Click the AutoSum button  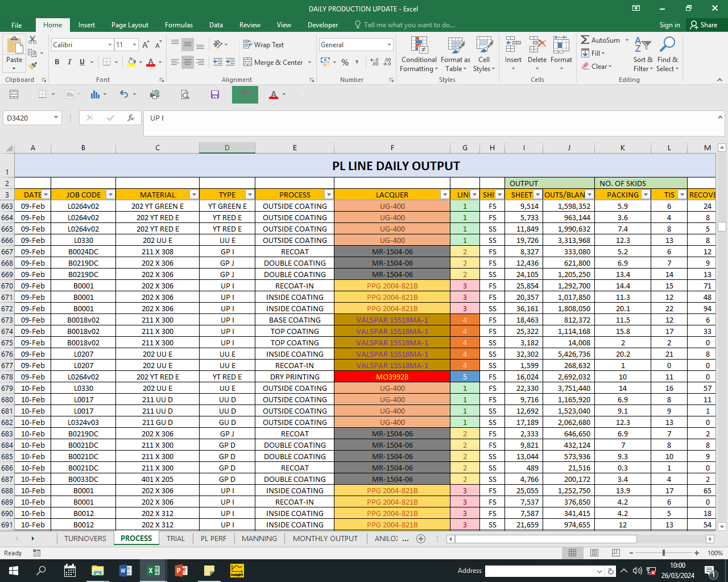(x=601, y=40)
